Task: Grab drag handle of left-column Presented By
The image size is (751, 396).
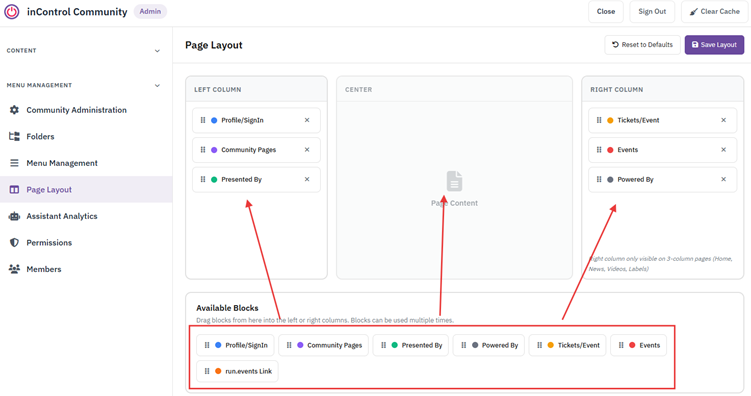Action: click(203, 180)
